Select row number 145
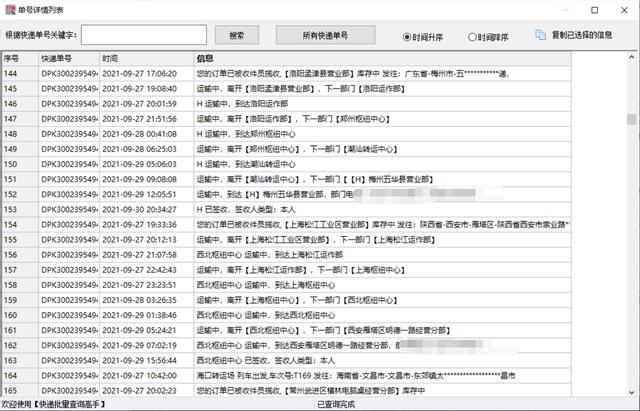The height and width of the screenshot is (411, 640). coord(20,89)
